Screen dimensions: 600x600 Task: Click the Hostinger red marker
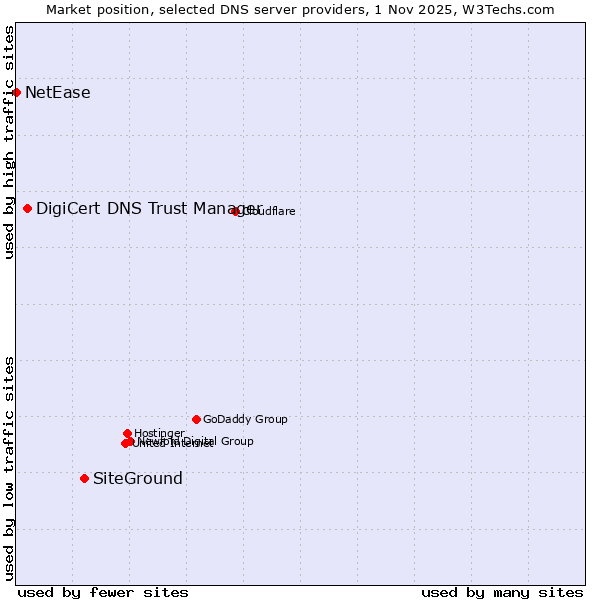coord(128,433)
